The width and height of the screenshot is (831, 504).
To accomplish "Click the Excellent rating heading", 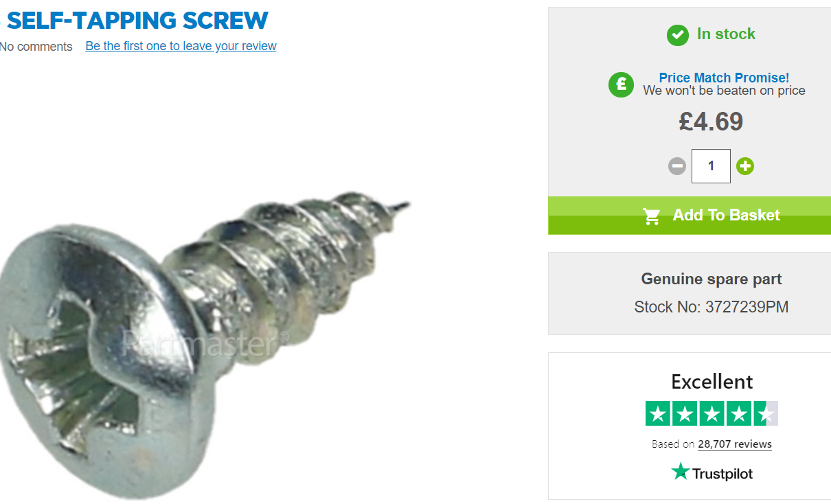I will coord(712,382).
